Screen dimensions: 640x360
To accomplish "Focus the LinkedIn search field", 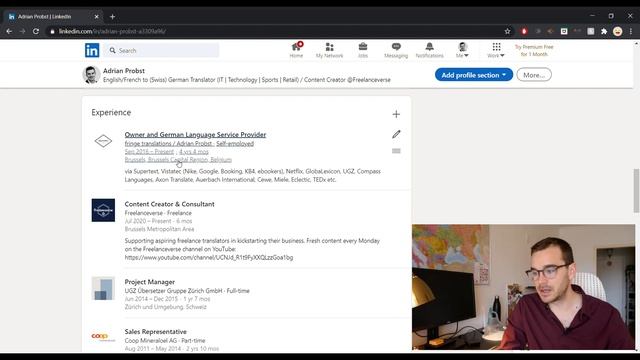I will coord(162,50).
